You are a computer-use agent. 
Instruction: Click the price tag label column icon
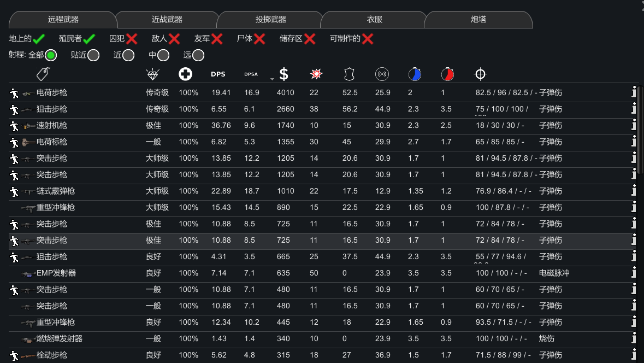[43, 74]
